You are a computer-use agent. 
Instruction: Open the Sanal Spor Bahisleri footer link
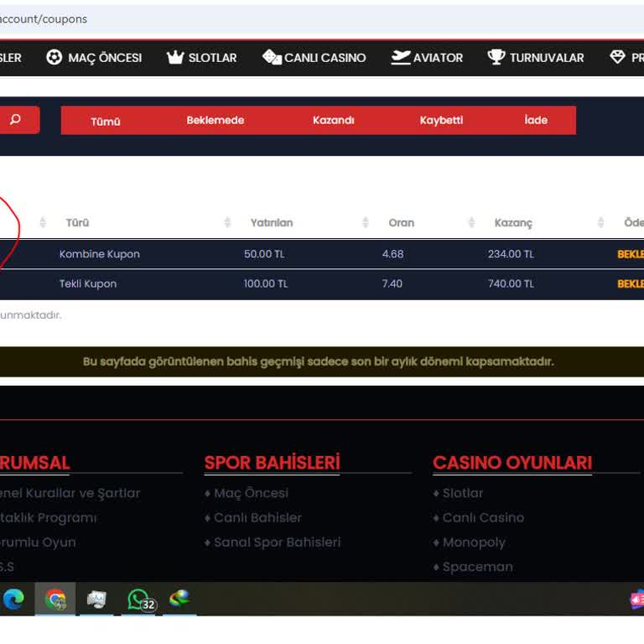coord(278,543)
